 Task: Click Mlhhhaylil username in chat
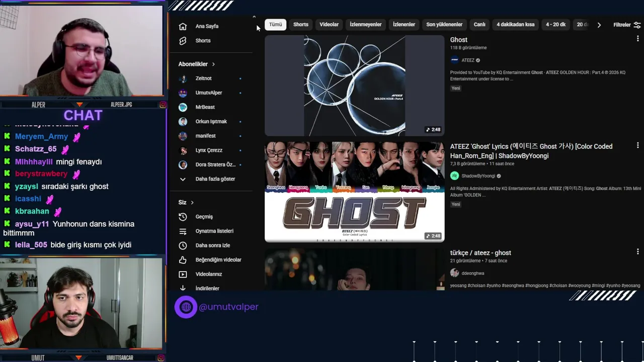pyautogui.click(x=34, y=162)
